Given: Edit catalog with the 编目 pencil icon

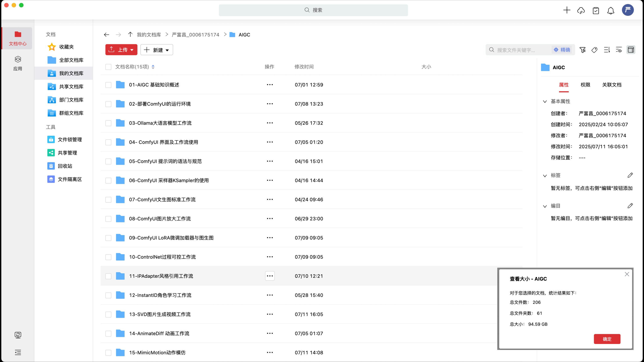Looking at the screenshot, I should click(x=630, y=206).
